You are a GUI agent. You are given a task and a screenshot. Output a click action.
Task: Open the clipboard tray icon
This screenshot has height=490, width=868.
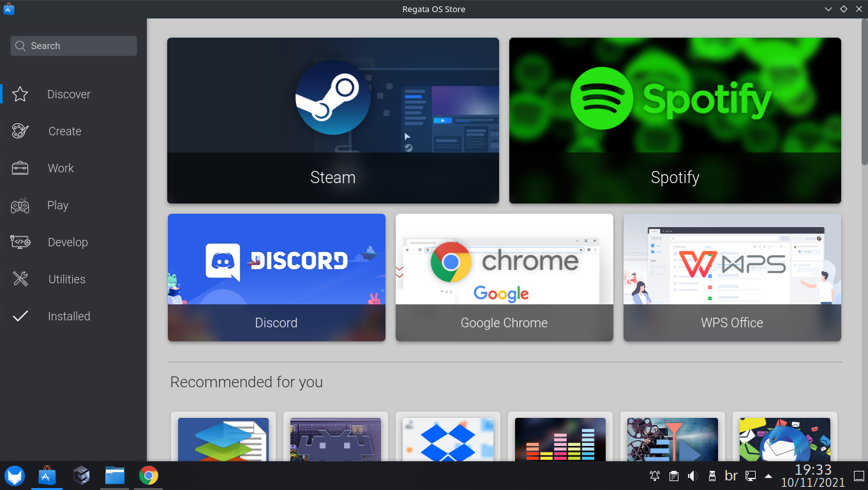[x=674, y=476]
